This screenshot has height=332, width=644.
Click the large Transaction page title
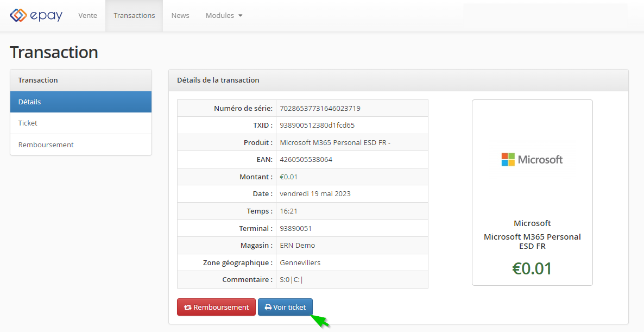click(54, 53)
